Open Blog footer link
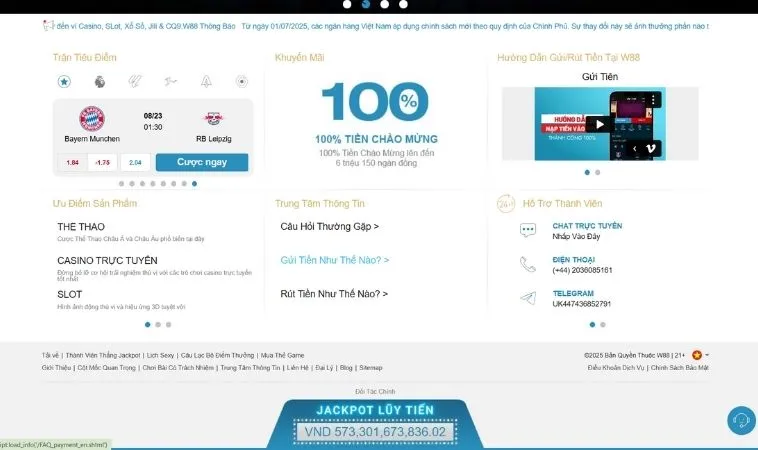 346,368
